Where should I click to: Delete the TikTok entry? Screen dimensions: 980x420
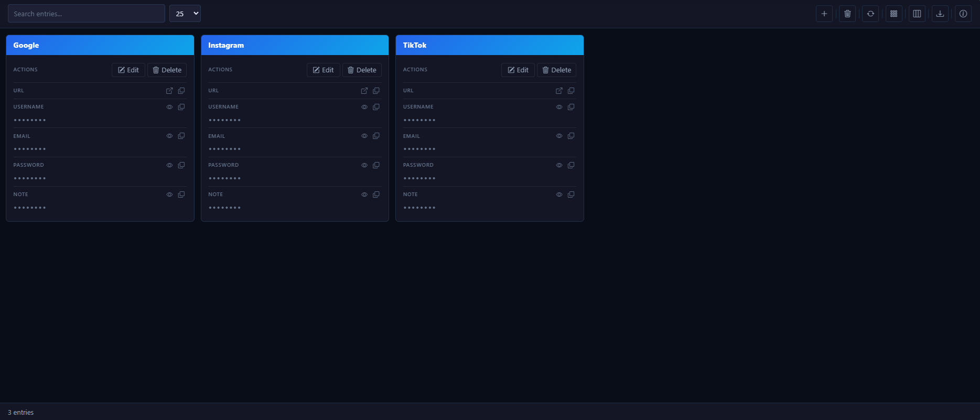click(x=557, y=70)
